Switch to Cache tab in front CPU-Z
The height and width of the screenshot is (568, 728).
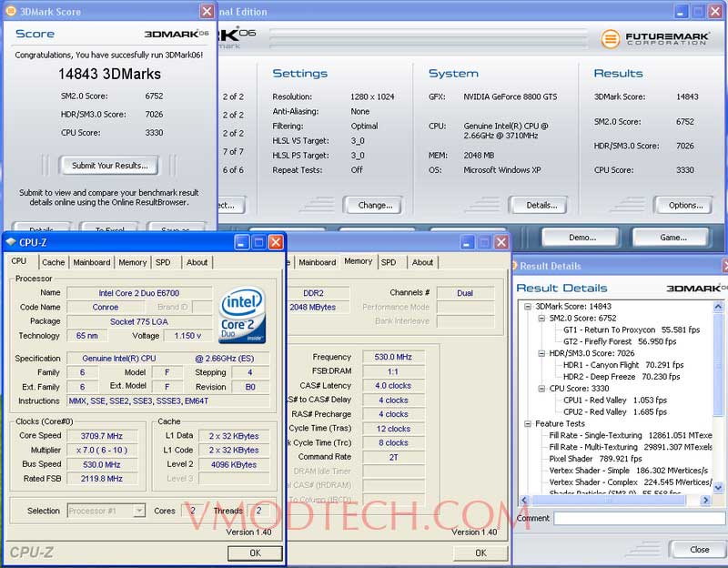coord(54,262)
